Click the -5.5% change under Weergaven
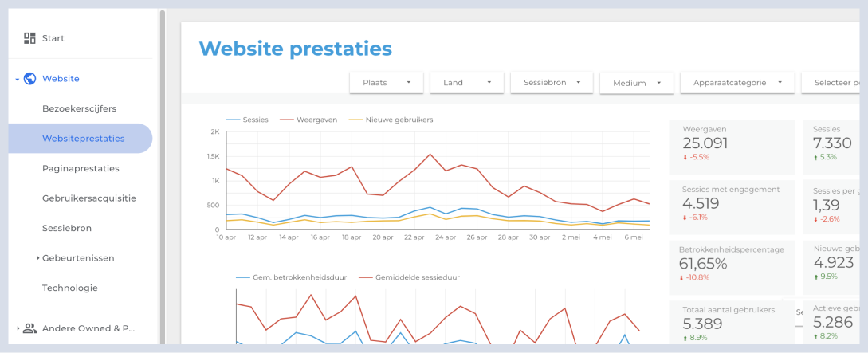The width and height of the screenshot is (868, 353). [x=696, y=157]
